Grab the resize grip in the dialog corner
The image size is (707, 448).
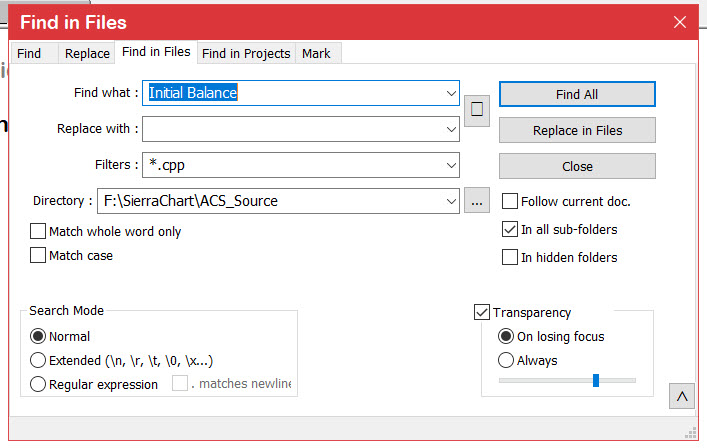pyautogui.click(x=690, y=433)
